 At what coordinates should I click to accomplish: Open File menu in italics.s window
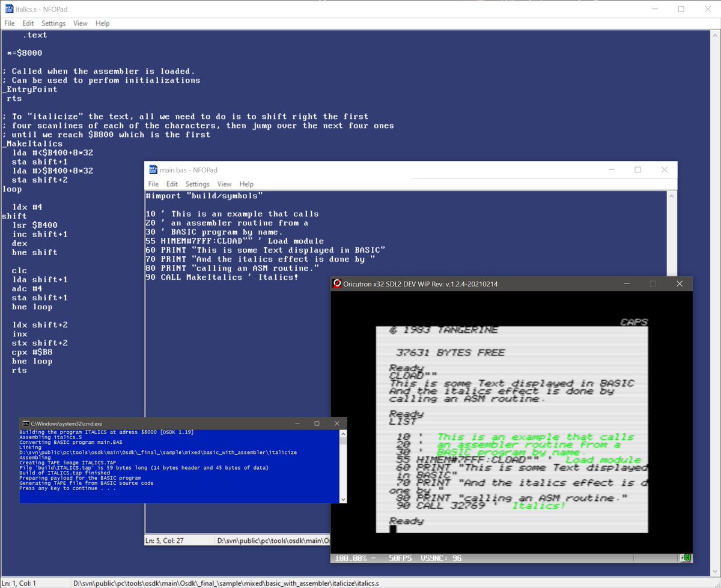10,23
